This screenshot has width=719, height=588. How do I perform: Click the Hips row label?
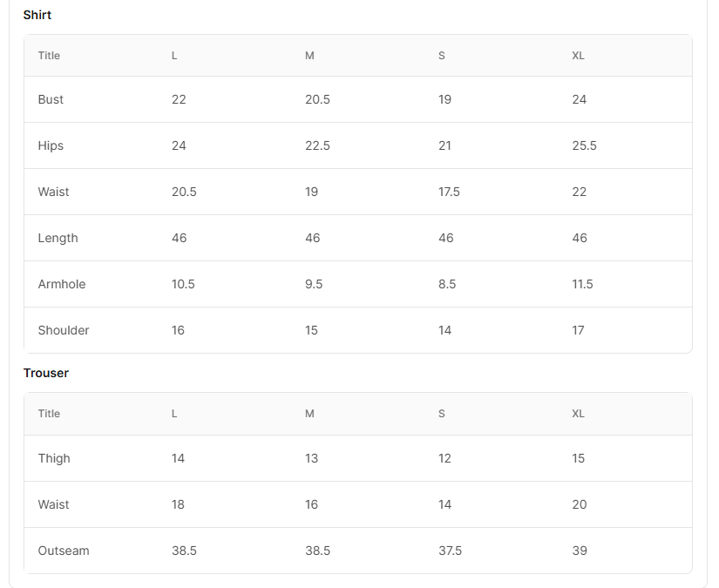(51, 145)
